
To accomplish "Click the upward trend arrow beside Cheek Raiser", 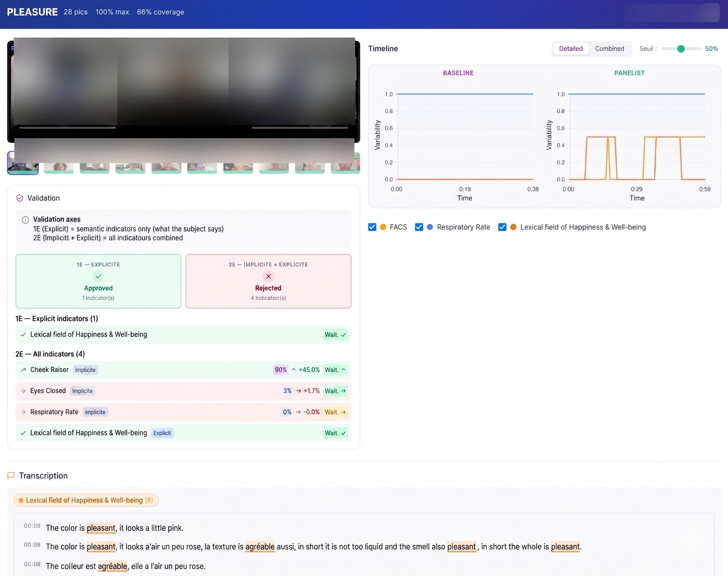I will pyautogui.click(x=23, y=369).
